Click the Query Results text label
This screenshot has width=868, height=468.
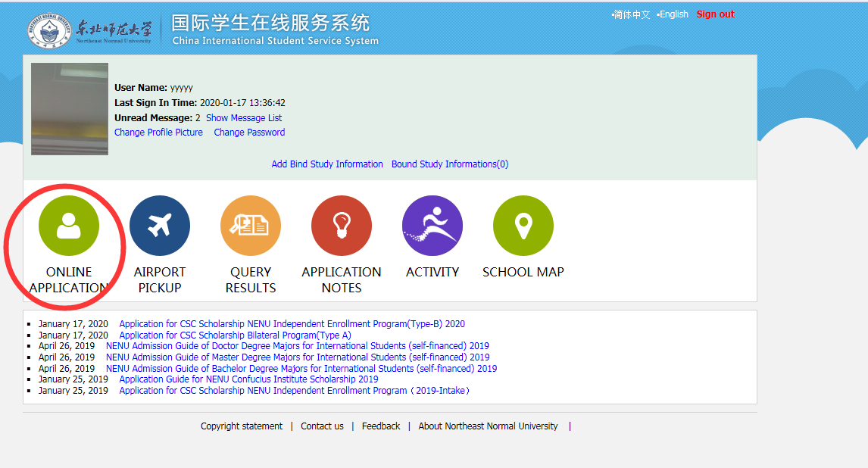tap(251, 280)
